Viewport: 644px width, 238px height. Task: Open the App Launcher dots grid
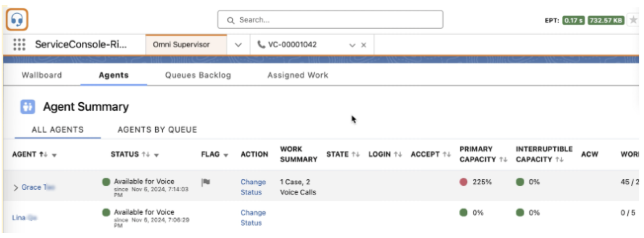pos(19,44)
